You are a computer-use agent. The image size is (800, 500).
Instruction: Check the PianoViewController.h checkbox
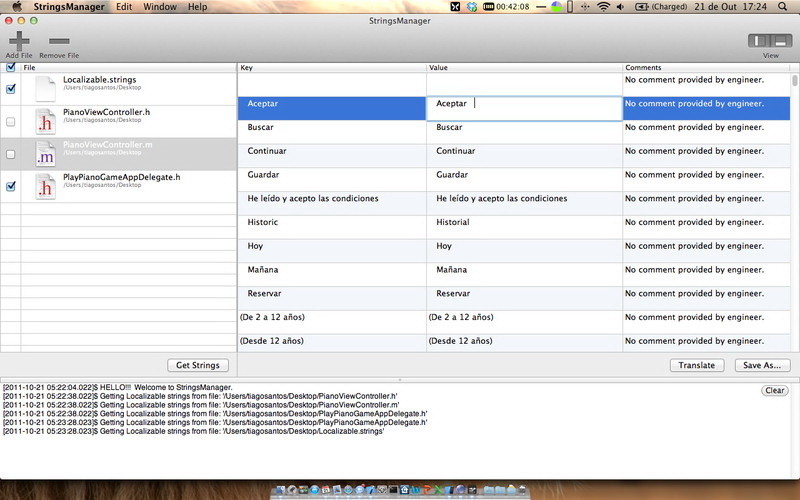pos(10,122)
